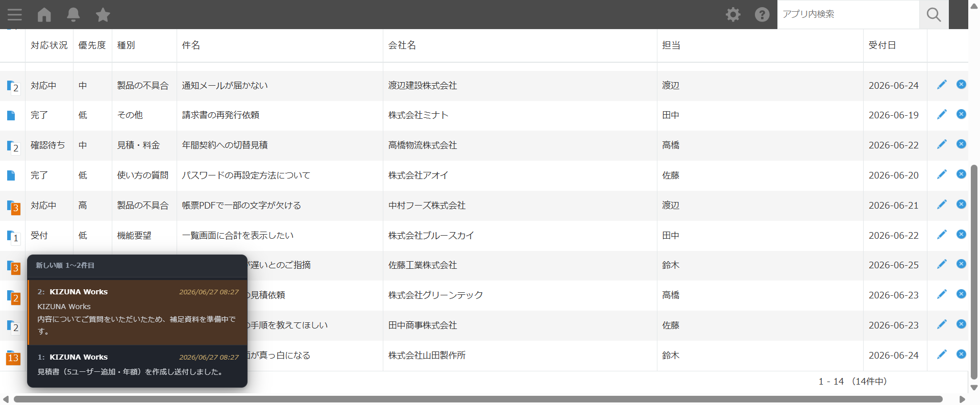Sort by 担当 column header
Screen dimensions: 980x405
(x=671, y=45)
